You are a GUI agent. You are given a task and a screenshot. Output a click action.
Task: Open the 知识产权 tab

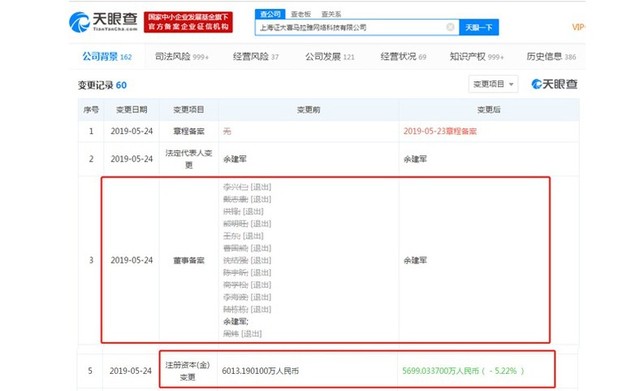(x=476, y=56)
